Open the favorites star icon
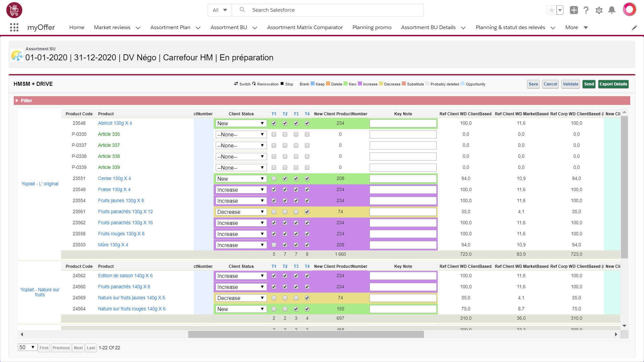Viewport: 644px width, 362px height. point(551,10)
